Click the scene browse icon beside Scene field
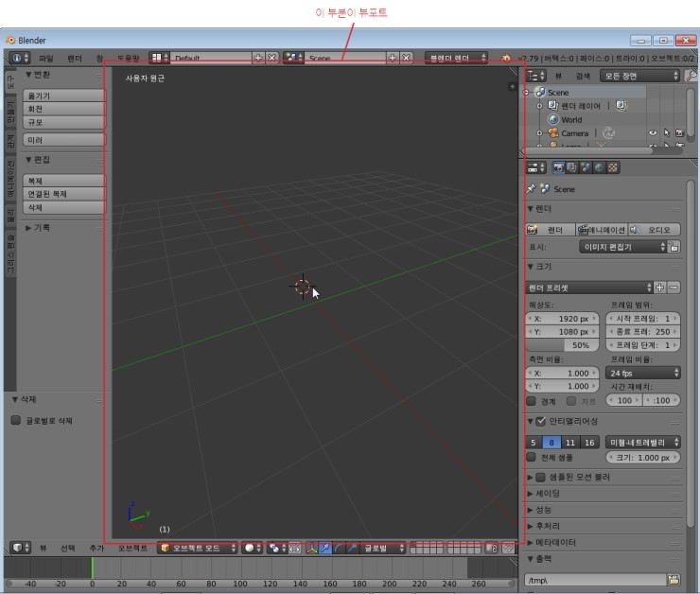This screenshot has height=594, width=700. click(x=293, y=58)
